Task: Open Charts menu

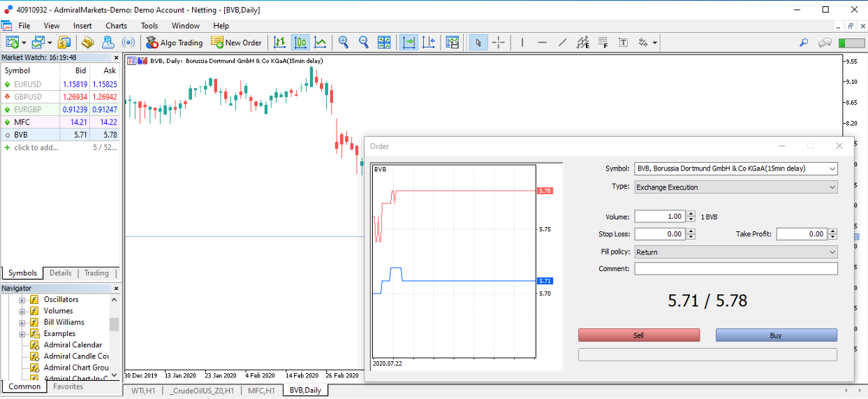Action: 117,26
